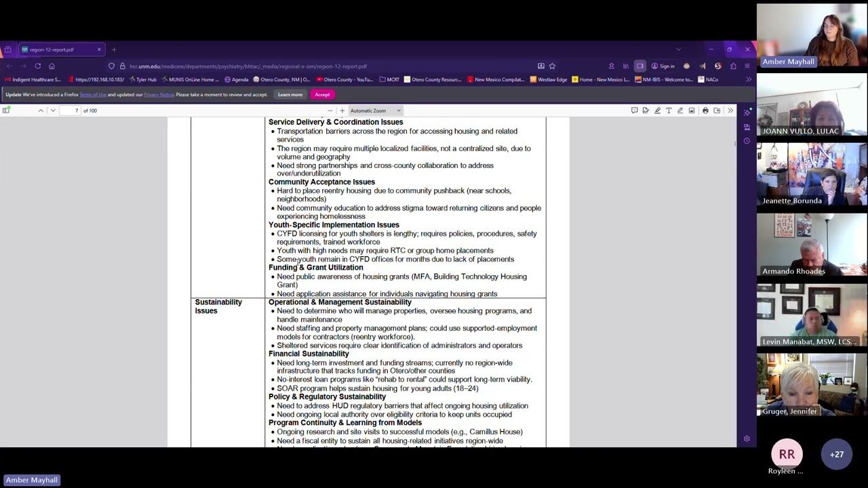Show the +27 more participants
Image resolution: width=868 pixels, height=488 pixels.
click(837, 455)
